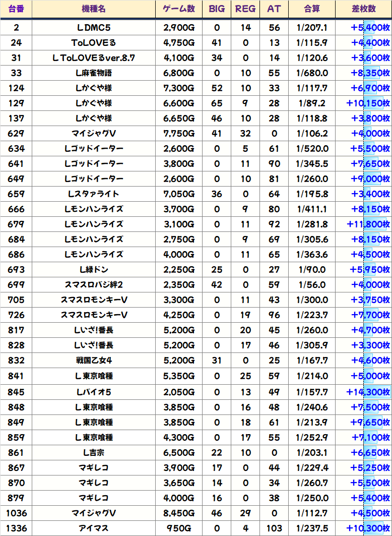Click the BIG column header

pyautogui.click(x=217, y=9)
